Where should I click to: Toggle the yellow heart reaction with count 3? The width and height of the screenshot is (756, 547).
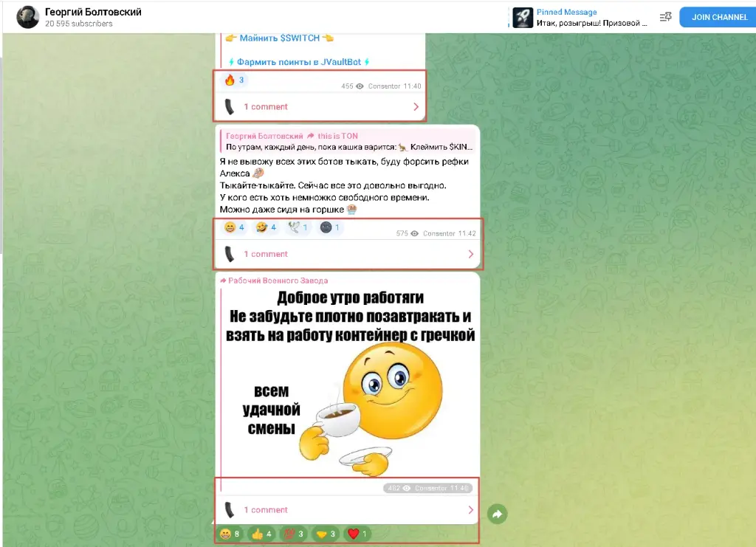pyautogui.click(x=326, y=534)
